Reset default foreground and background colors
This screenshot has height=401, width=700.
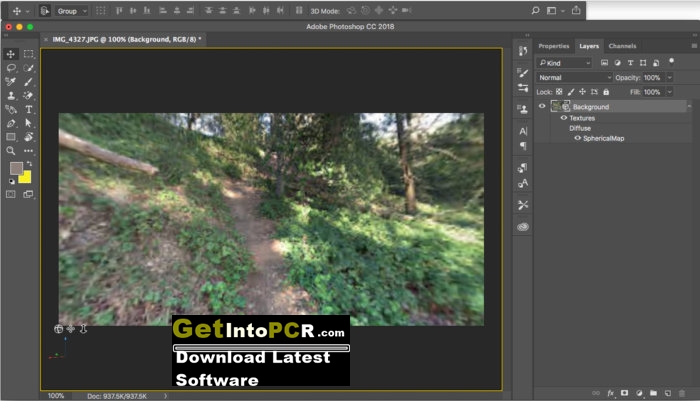[x=11, y=181]
